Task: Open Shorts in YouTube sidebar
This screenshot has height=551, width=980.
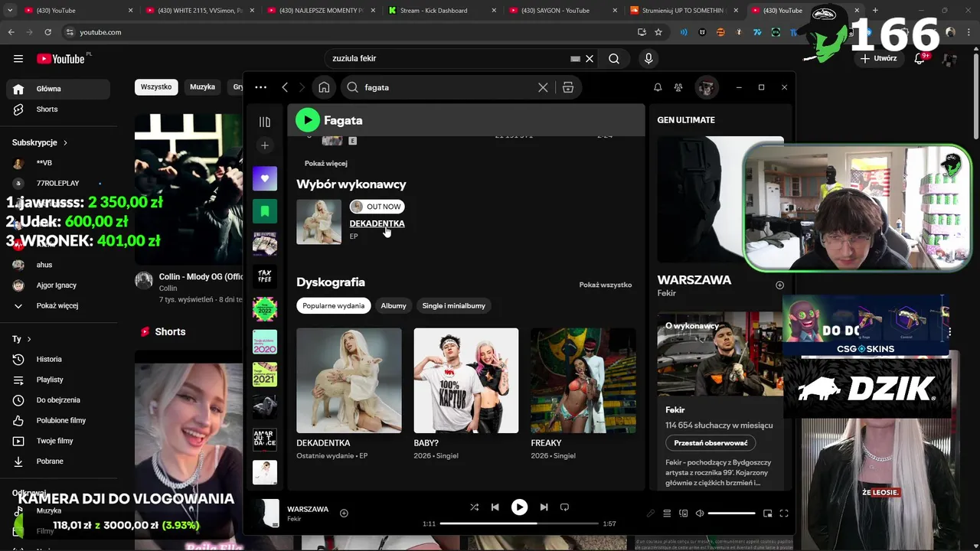Action: [57, 109]
